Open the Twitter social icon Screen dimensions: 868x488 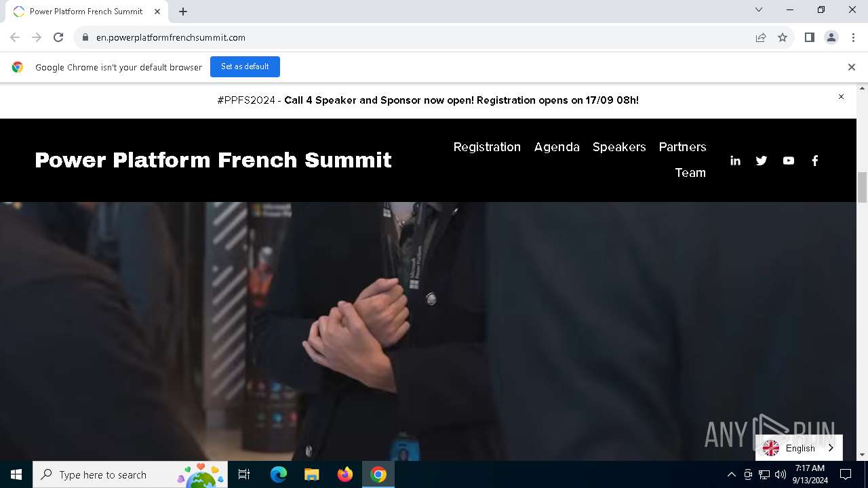[762, 161]
